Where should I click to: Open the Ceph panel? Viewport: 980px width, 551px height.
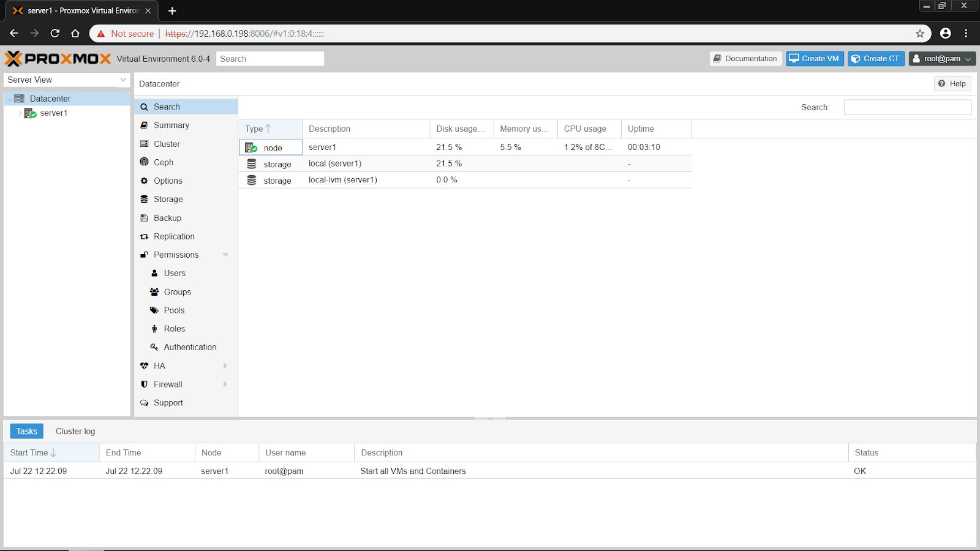pos(163,162)
